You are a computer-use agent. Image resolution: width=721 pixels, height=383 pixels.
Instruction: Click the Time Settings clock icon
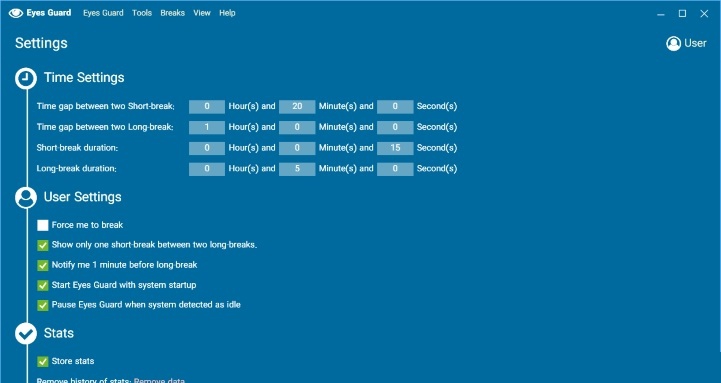pyautogui.click(x=26, y=78)
